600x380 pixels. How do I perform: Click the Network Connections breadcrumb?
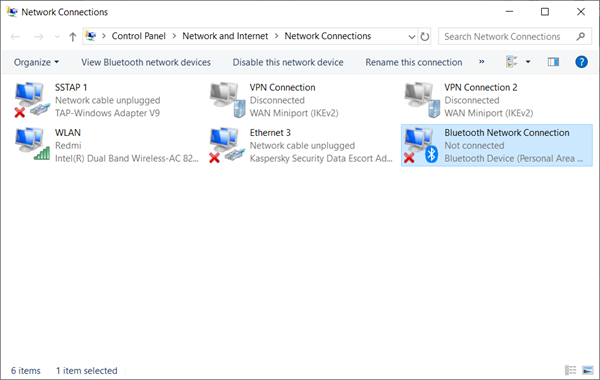coord(328,36)
